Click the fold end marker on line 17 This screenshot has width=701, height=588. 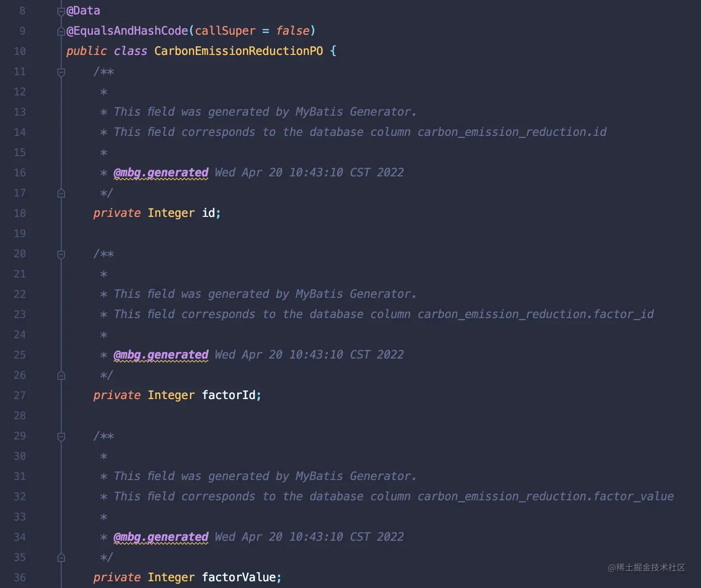pyautogui.click(x=61, y=193)
